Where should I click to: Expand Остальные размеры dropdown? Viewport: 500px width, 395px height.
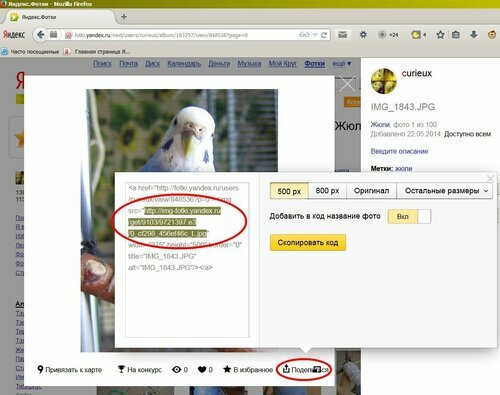pos(444,191)
